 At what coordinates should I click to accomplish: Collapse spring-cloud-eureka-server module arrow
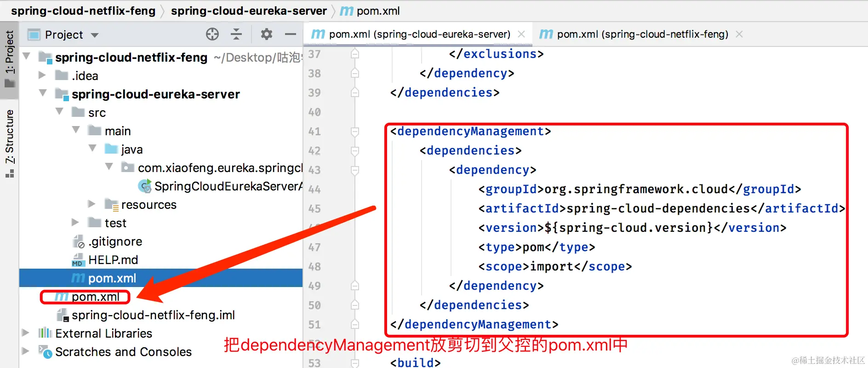tap(43, 93)
